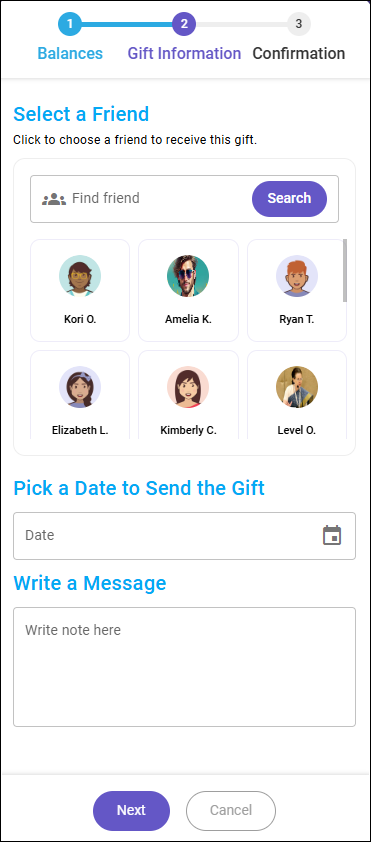Click the friends group icon in search
Screen dimensions: 371x842
click(x=54, y=199)
